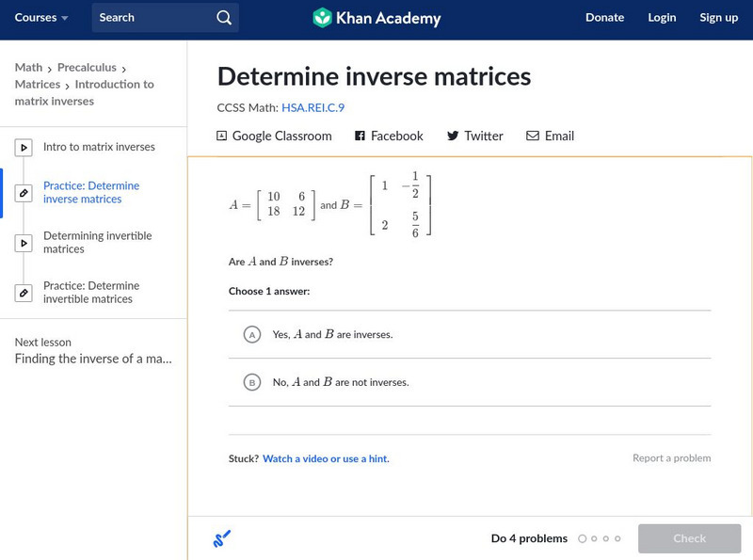The height and width of the screenshot is (560, 753).
Task: Open the HSA.REI.C.9 standard link
Action: [x=312, y=108]
